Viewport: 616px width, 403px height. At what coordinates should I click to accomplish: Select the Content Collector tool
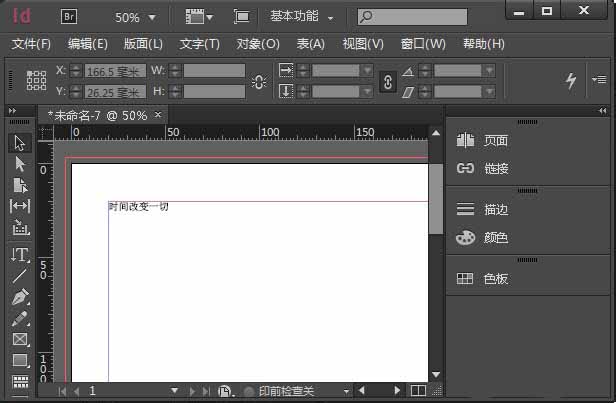click(x=20, y=227)
